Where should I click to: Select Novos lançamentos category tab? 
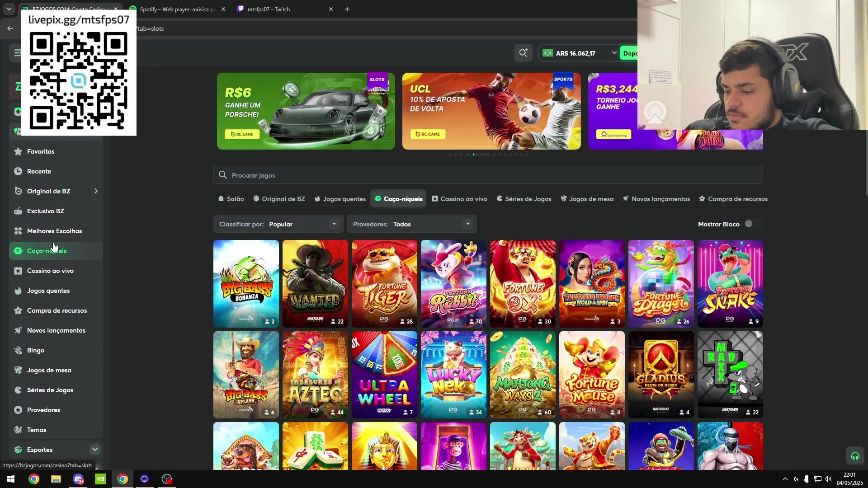coord(656,199)
